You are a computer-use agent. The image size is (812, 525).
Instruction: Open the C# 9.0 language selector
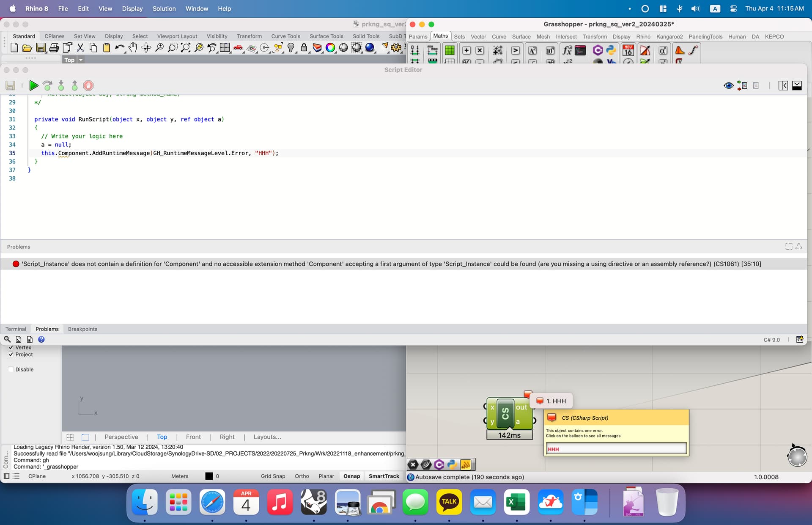(771, 340)
